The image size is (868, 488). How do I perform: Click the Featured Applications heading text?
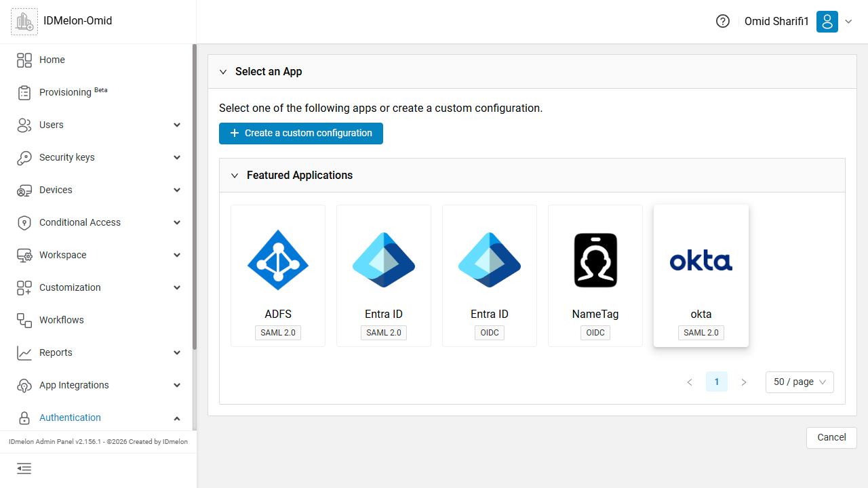pos(300,176)
